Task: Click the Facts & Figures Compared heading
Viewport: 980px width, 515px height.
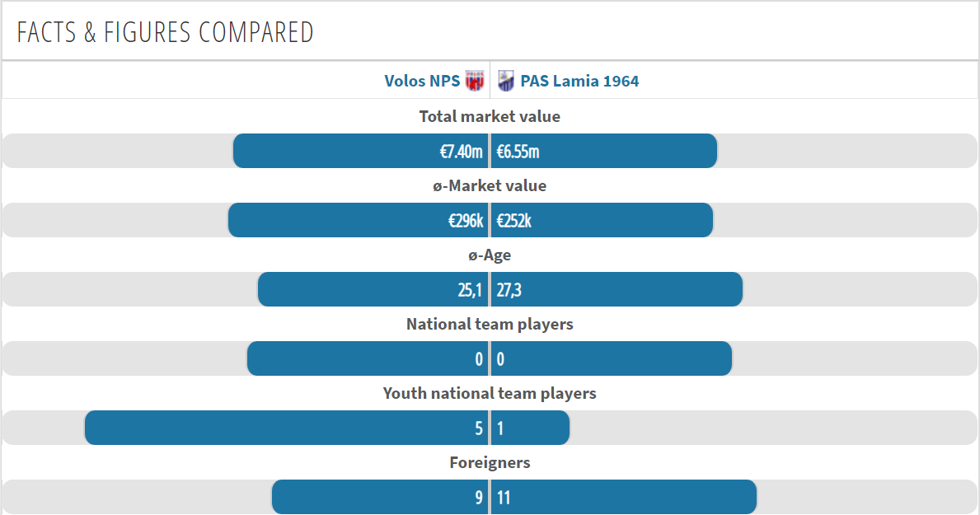Action: [x=165, y=32]
